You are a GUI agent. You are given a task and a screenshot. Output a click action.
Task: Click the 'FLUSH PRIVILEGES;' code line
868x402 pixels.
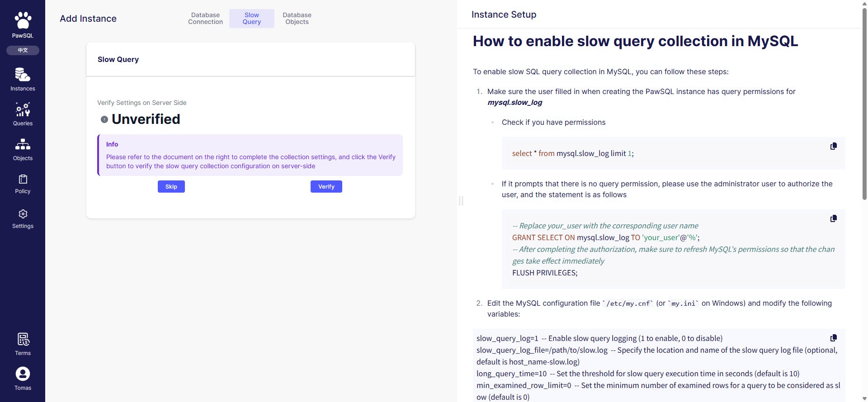tap(545, 273)
